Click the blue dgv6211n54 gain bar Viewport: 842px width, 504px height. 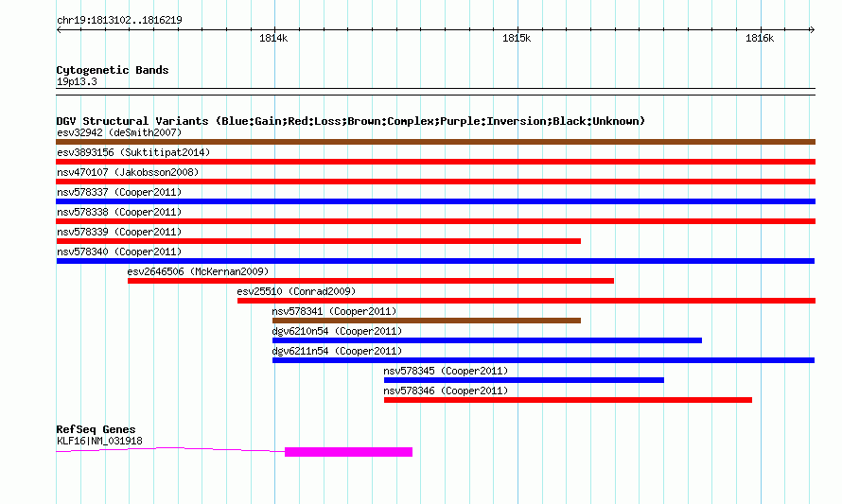[543, 360]
